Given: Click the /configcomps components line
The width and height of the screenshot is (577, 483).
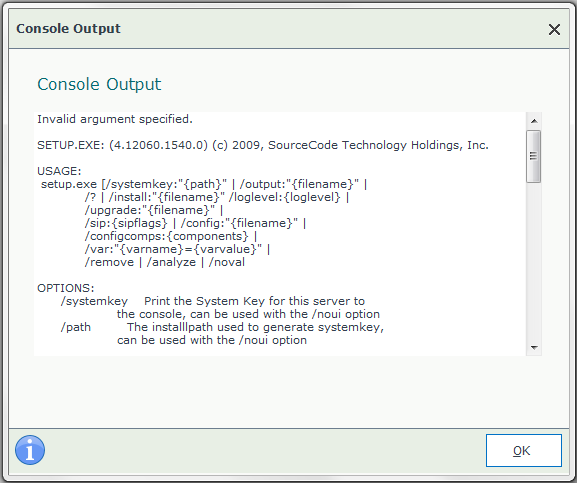Looking at the screenshot, I should click(171, 236).
